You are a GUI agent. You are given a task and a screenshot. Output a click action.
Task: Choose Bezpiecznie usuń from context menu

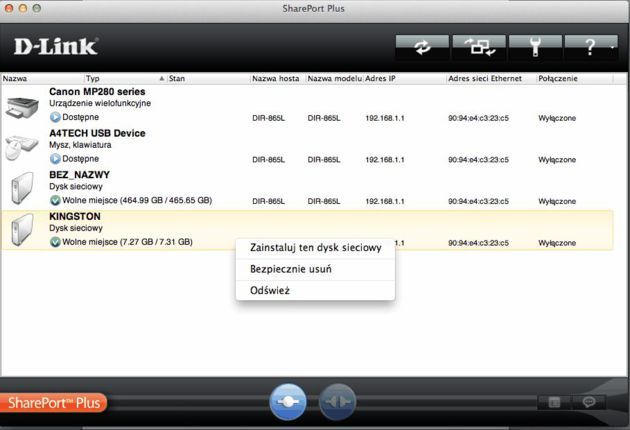[315, 269]
